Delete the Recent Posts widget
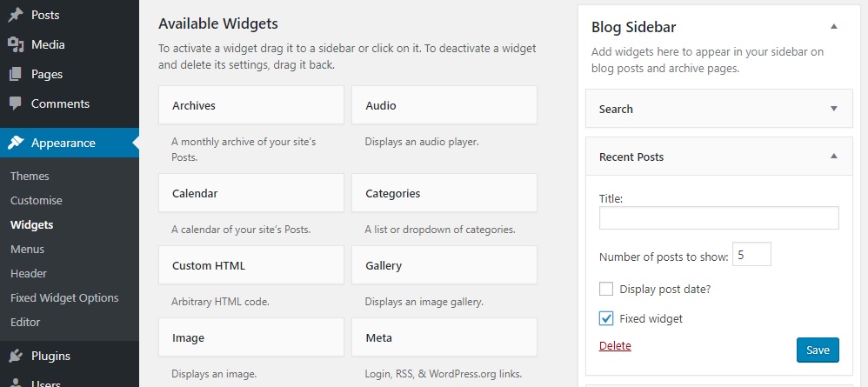 pyautogui.click(x=615, y=346)
